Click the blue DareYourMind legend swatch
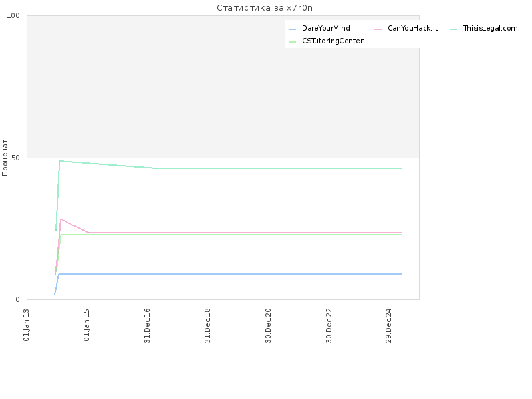The height and width of the screenshot is (399, 532). 292,29
